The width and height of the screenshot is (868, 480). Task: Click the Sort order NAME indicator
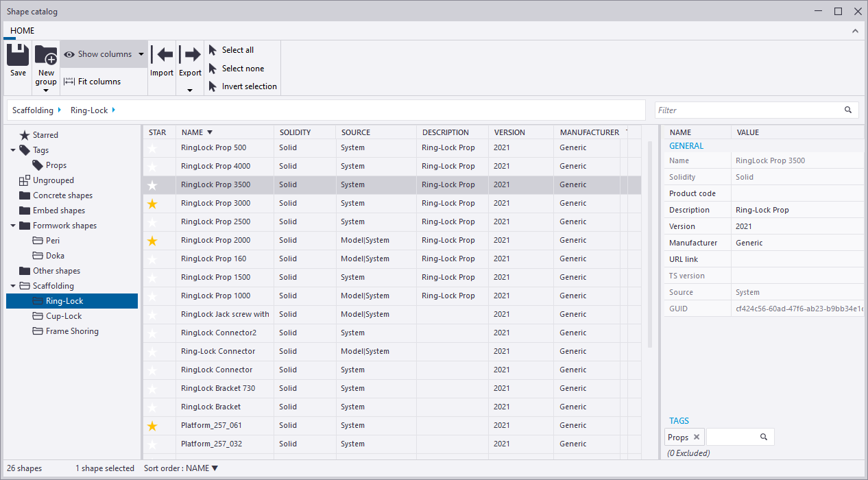coord(181,468)
